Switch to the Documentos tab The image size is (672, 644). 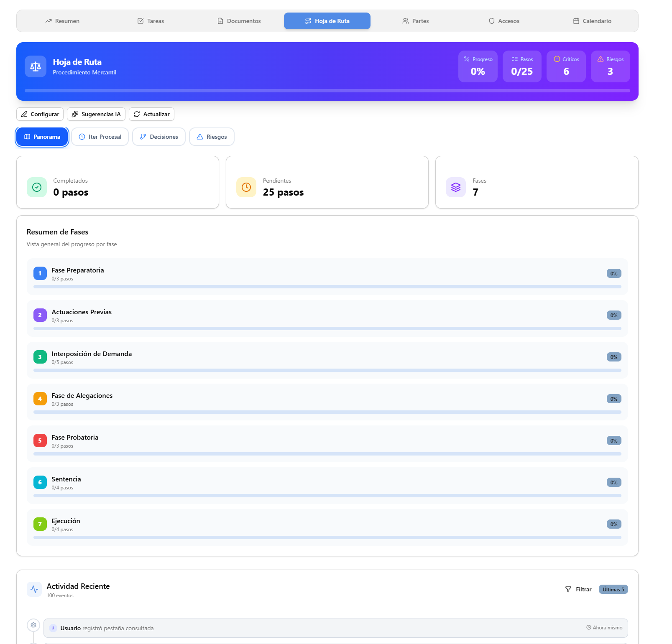tap(239, 20)
